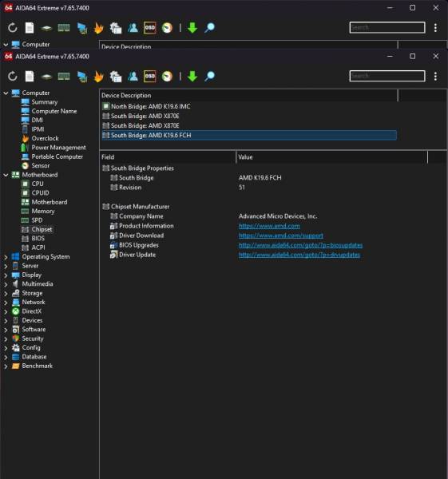Expand Multimedia tree node

[6, 284]
